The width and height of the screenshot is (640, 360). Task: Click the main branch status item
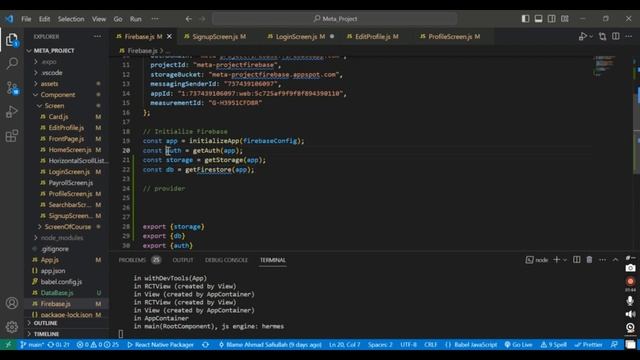click(x=32, y=345)
